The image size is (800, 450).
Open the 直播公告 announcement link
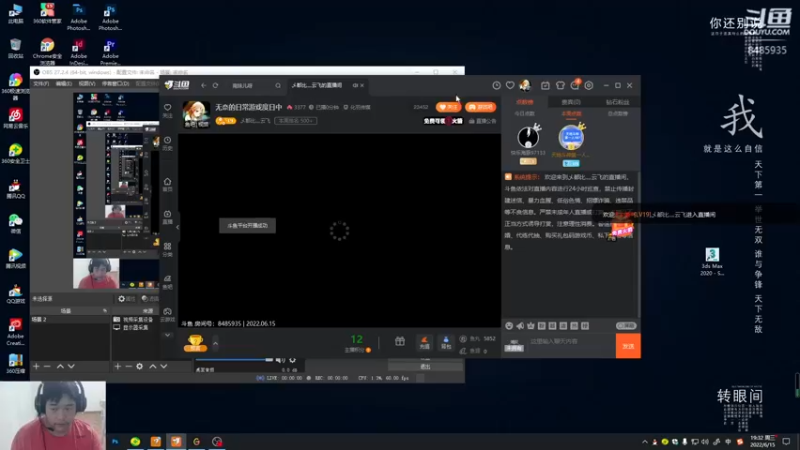(482, 121)
